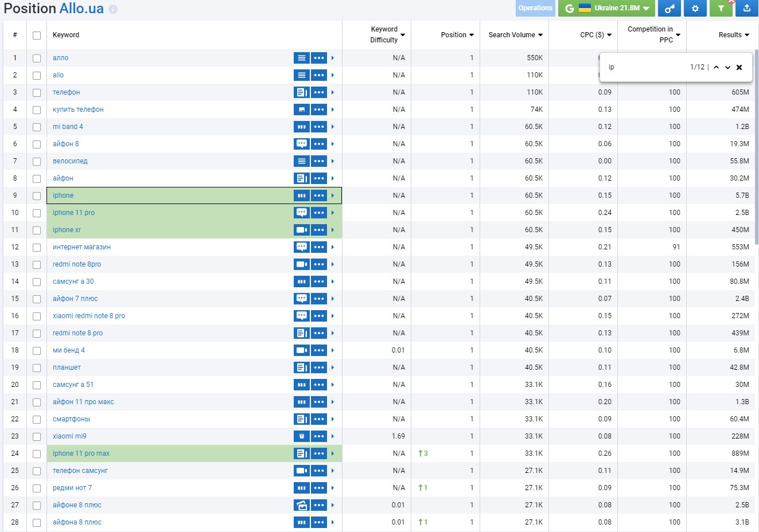Click the info icon next to Allo.ua title
The height and width of the screenshot is (532, 759).
pos(113,9)
